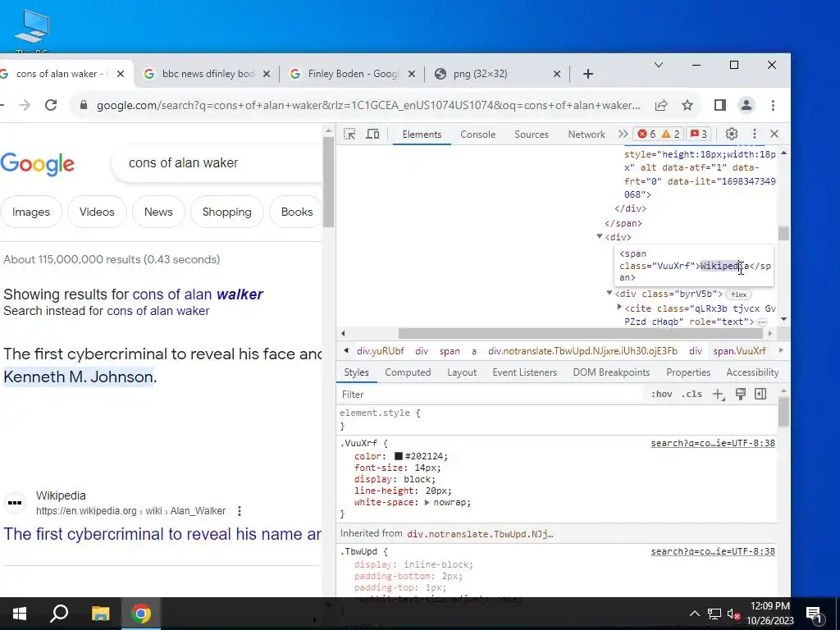Switch to the Console tab
The image size is (840, 630).
(x=478, y=135)
